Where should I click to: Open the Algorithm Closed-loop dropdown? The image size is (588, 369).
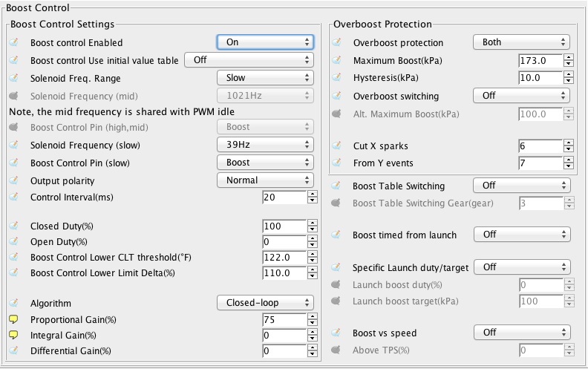[265, 302]
